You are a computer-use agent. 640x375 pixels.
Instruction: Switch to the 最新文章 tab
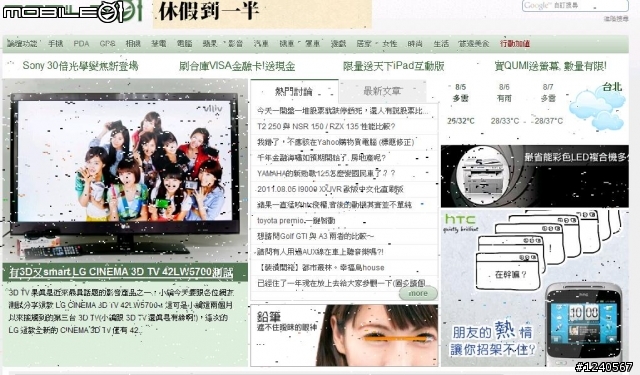(x=382, y=91)
